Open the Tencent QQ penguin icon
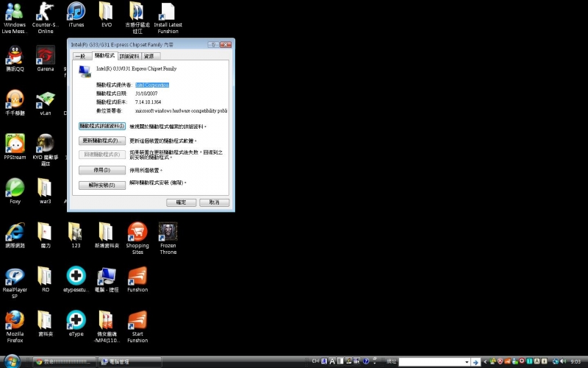The image size is (588, 368). click(15, 59)
